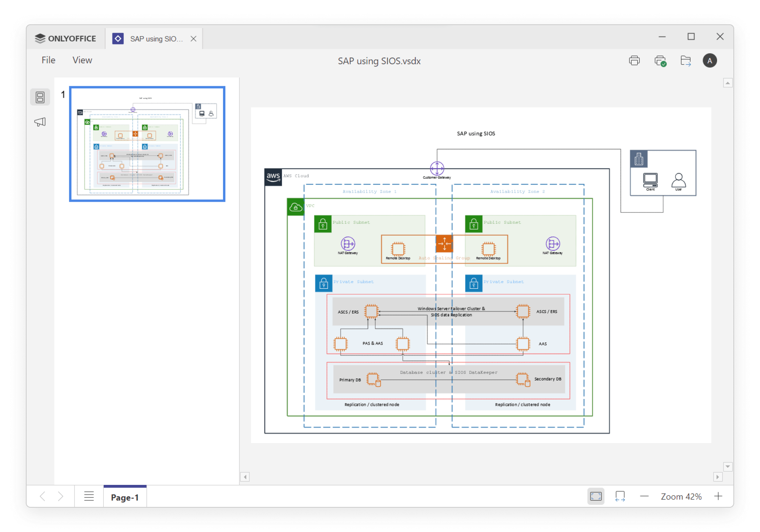Open the feedback megaphone icon
Viewport: 760px width, 532px height.
(40, 122)
